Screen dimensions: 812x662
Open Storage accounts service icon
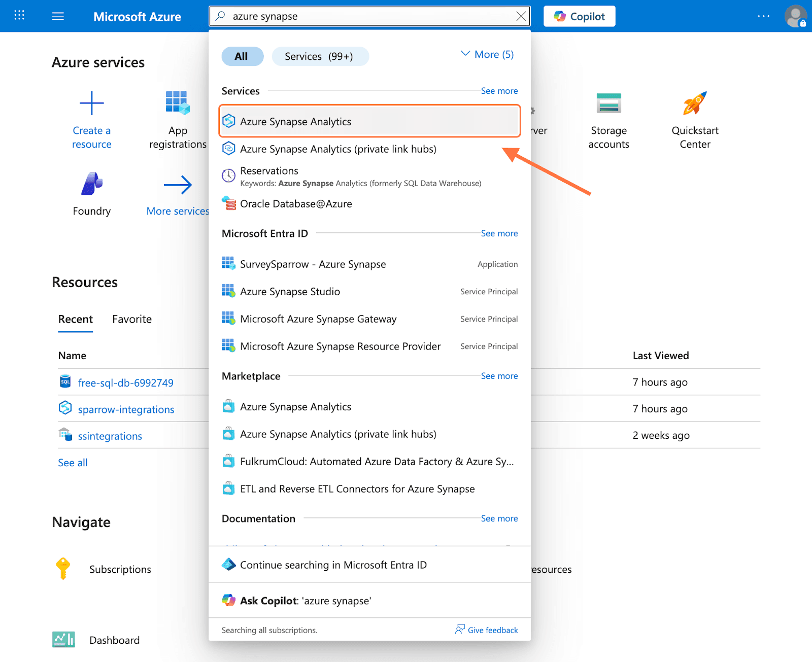pos(608,103)
